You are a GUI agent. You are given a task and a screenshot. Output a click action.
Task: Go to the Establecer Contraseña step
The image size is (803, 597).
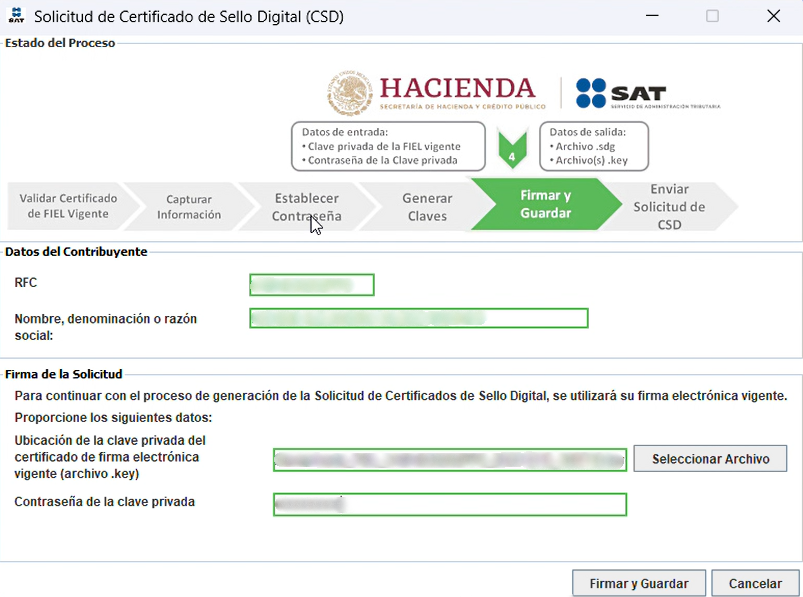(306, 207)
